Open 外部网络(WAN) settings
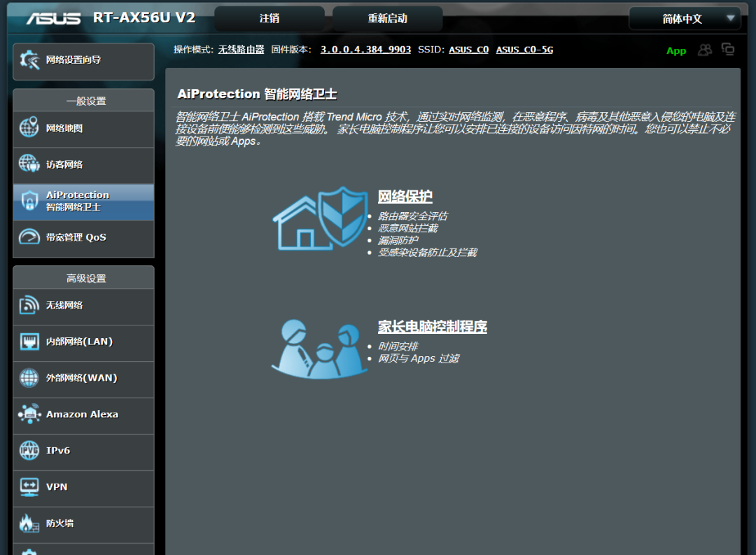The image size is (756, 555). point(84,378)
